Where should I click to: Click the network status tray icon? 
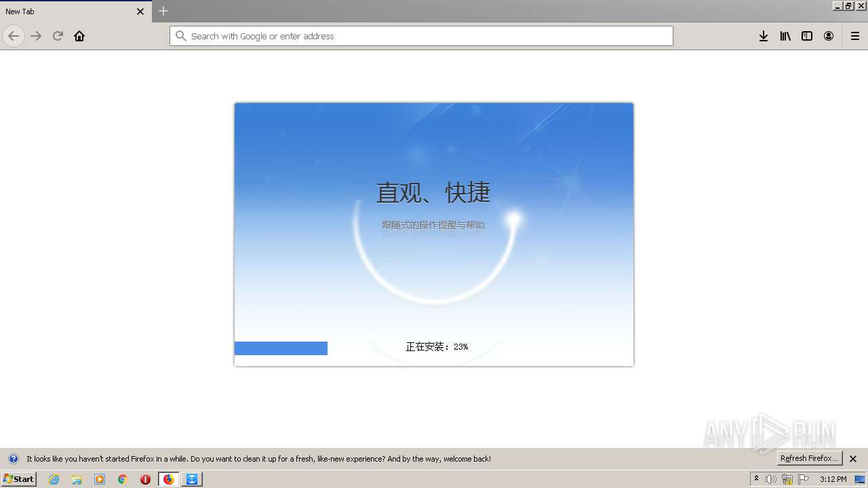click(787, 479)
